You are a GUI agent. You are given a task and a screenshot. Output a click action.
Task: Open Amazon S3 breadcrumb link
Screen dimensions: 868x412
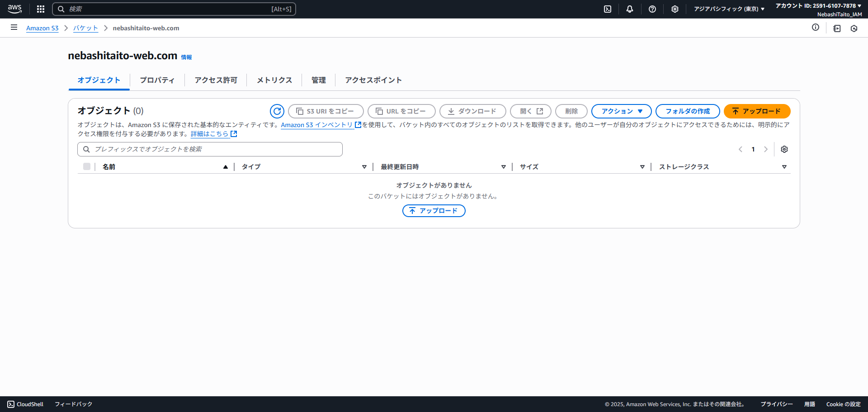[x=42, y=28]
